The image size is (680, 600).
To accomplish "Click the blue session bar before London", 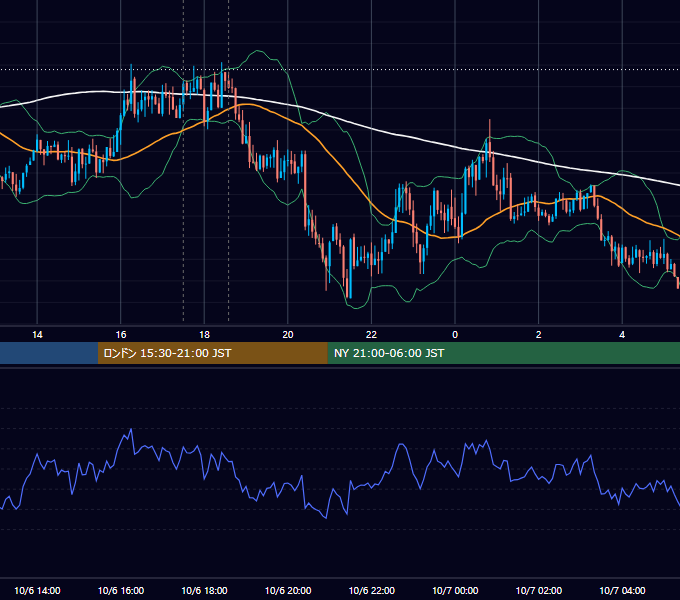I will 49,353.
